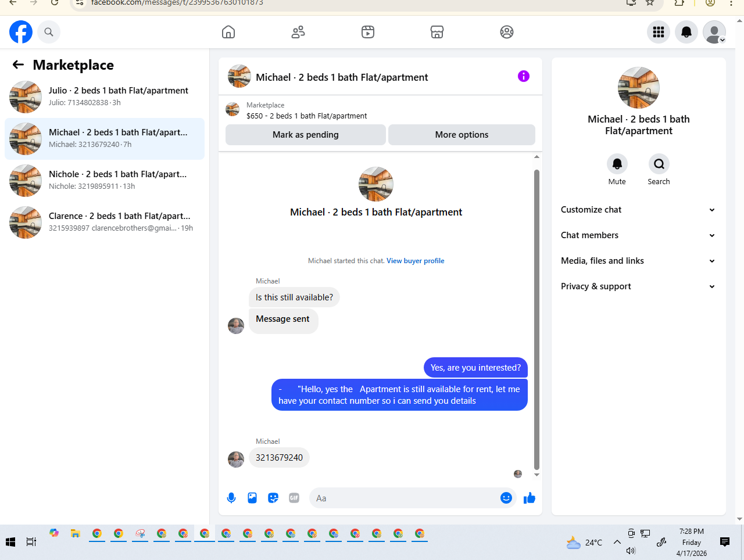Screen dimensions: 744x560
Task: Mute this conversation with bell icon
Action: pos(617,164)
